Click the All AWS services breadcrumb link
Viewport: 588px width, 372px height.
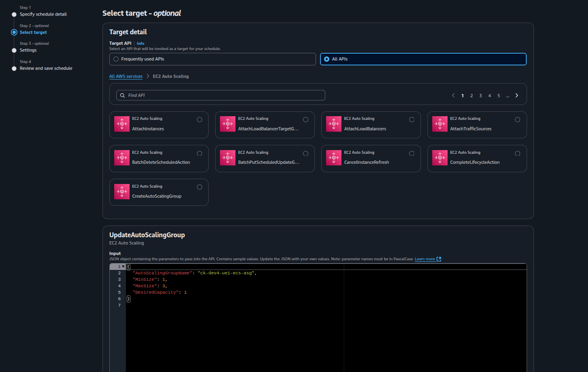[126, 76]
